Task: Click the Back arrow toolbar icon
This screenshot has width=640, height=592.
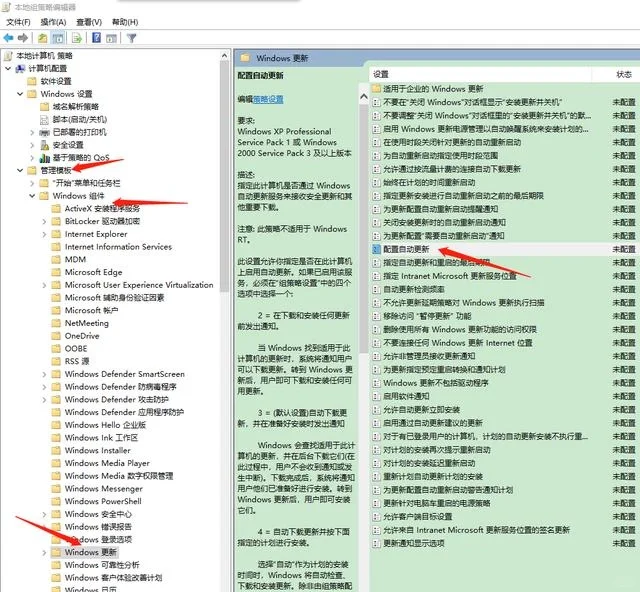Action: click(8, 38)
